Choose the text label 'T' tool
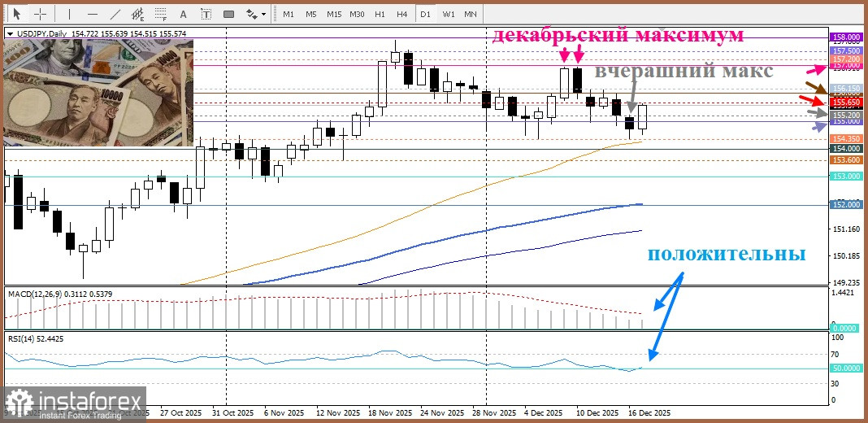 206,14
